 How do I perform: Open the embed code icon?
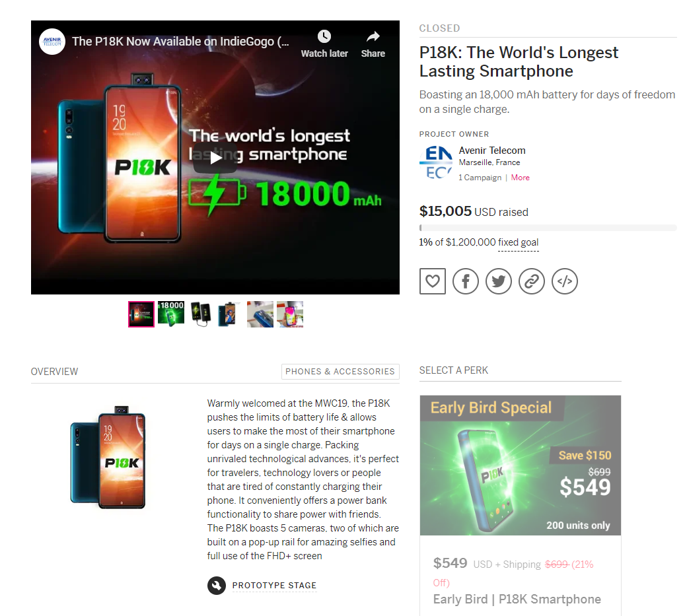coord(565,281)
